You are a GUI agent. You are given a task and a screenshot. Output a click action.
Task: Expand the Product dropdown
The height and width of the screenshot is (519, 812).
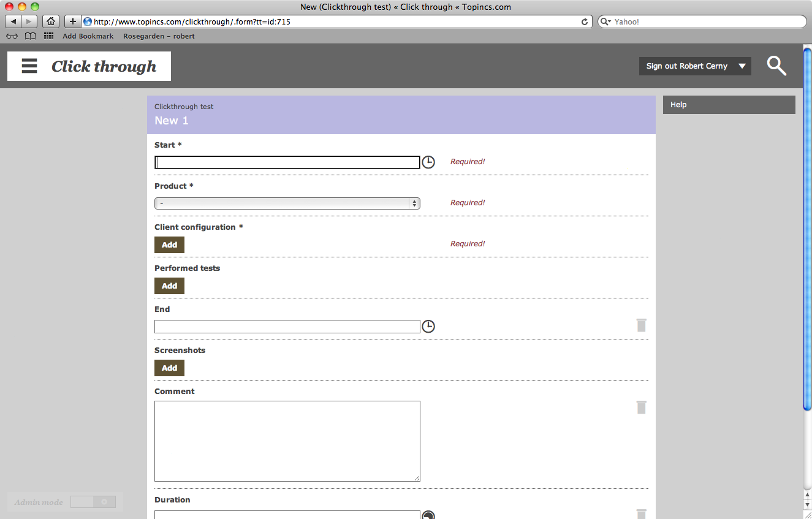click(x=287, y=203)
